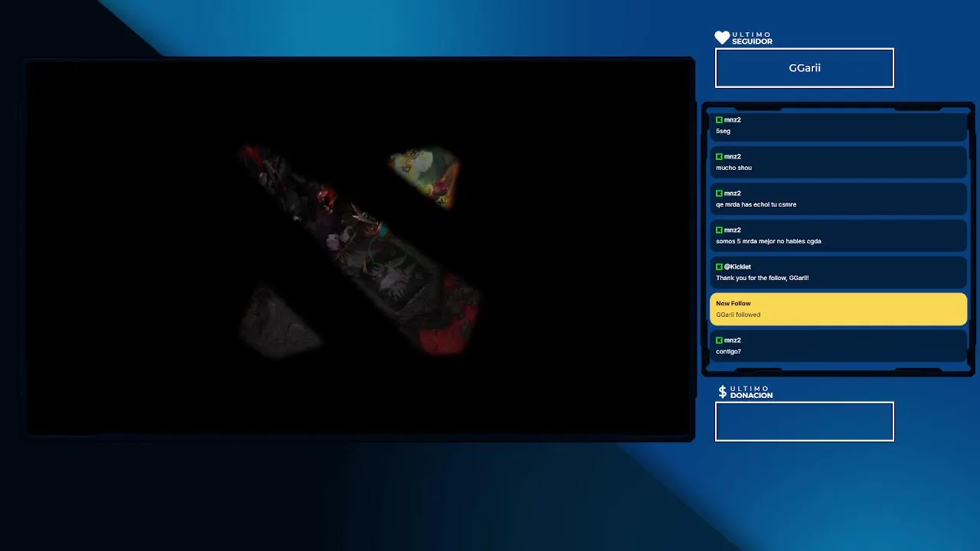The width and height of the screenshot is (980, 551).
Task: Click the dollar sign icon beside Ultimo Donacion
Action: click(x=722, y=392)
